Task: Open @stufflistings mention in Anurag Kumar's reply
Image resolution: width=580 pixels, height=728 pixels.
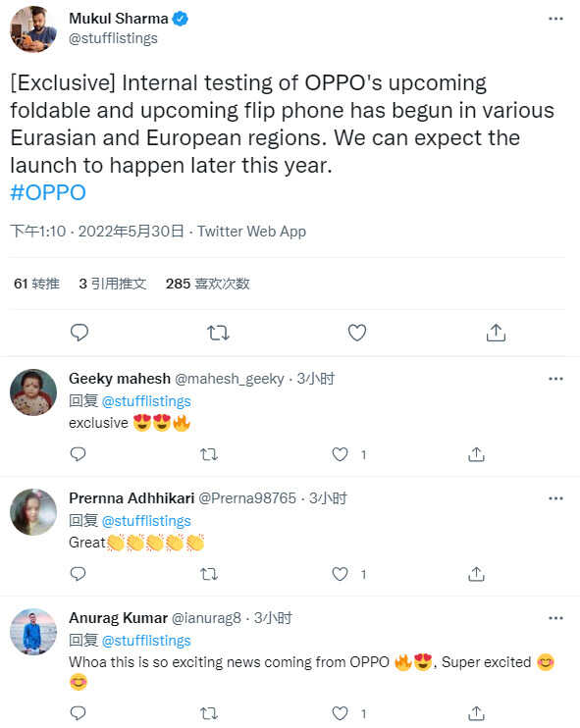Action: point(146,641)
